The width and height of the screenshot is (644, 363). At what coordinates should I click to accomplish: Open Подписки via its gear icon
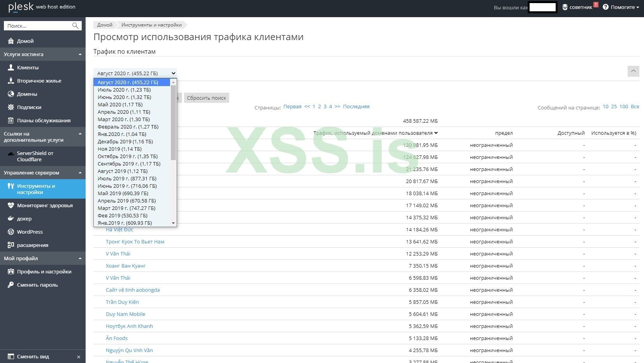click(x=11, y=107)
